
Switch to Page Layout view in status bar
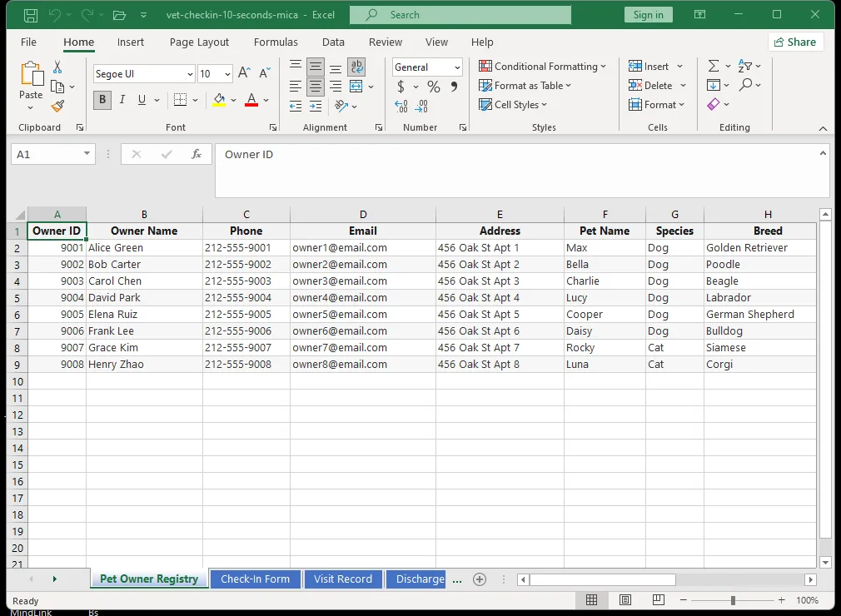point(625,600)
